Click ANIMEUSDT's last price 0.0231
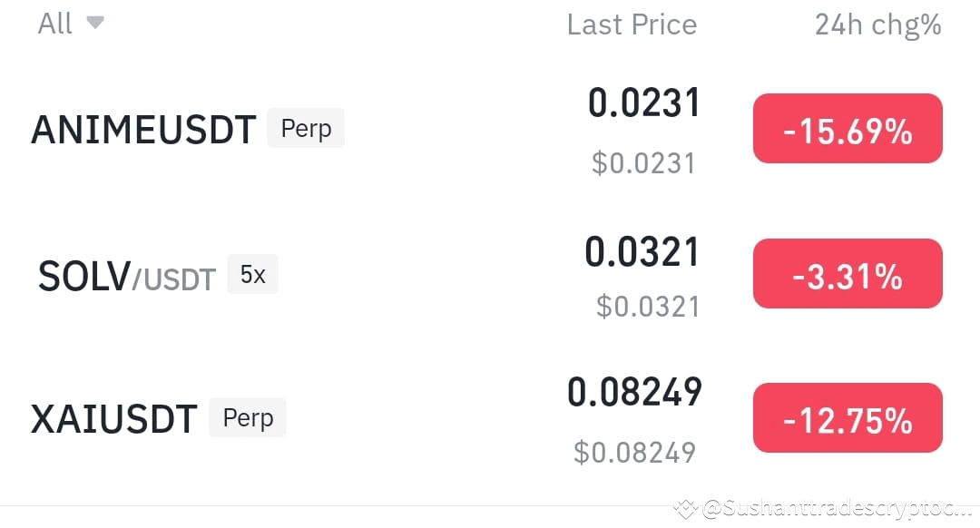980x528 pixels. click(644, 103)
